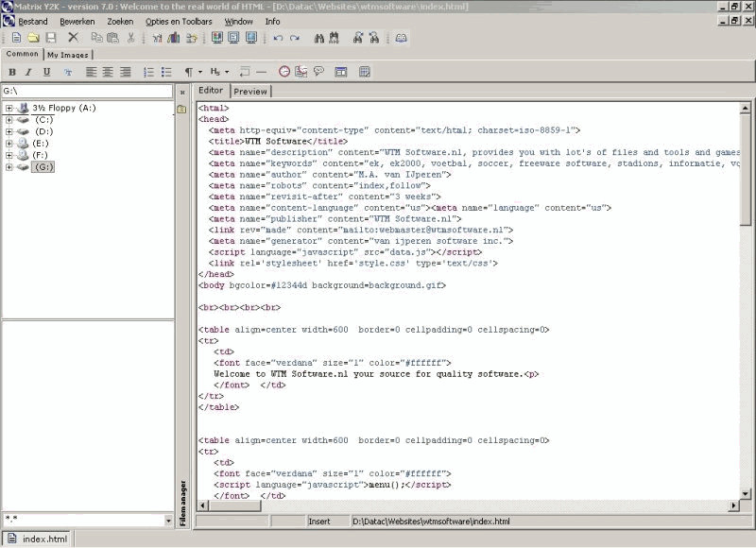Select the 3½ Floppy (A:) label
This screenshot has height=548, width=756.
64,108
